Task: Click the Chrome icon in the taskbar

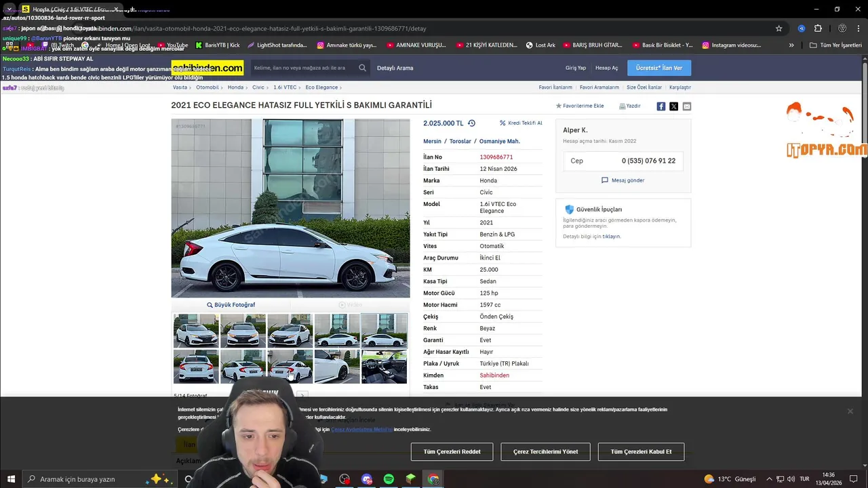Action: [433, 479]
